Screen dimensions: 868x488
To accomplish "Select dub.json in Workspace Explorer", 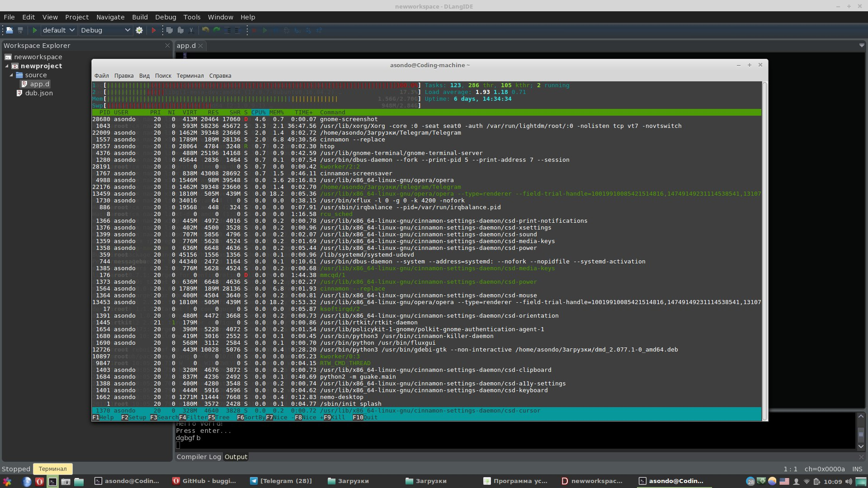I will 39,93.
